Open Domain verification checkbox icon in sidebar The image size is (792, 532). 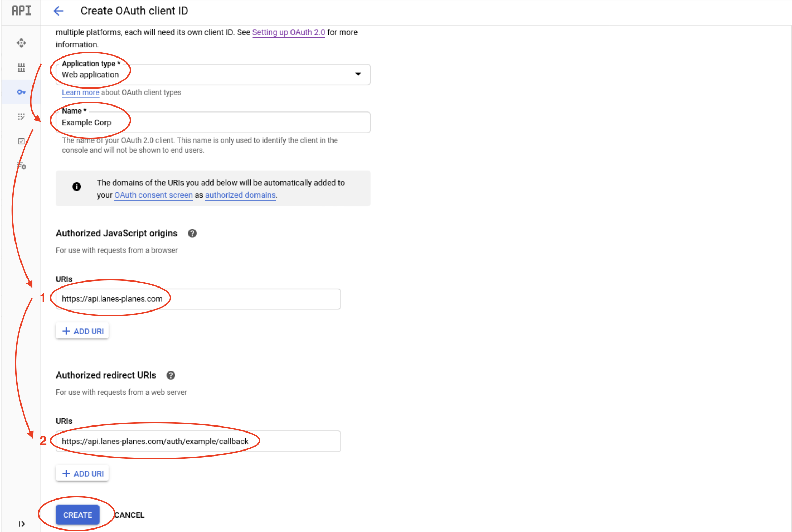[21, 141]
